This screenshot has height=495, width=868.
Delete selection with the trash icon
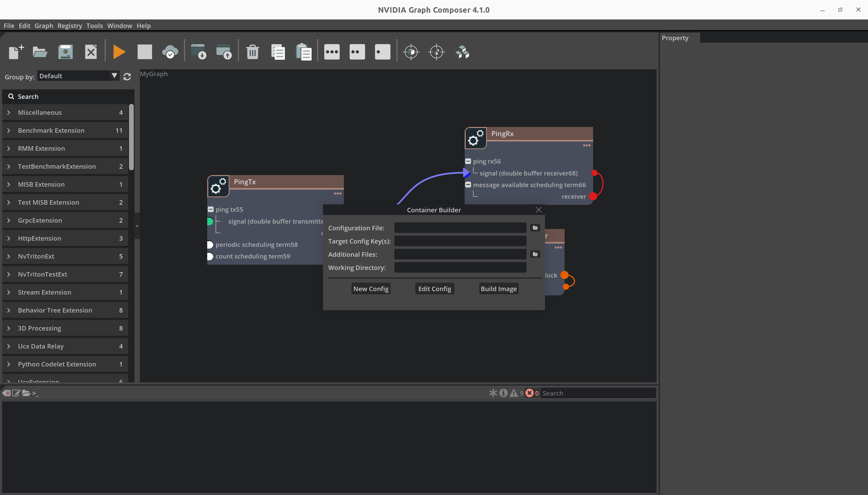[252, 52]
